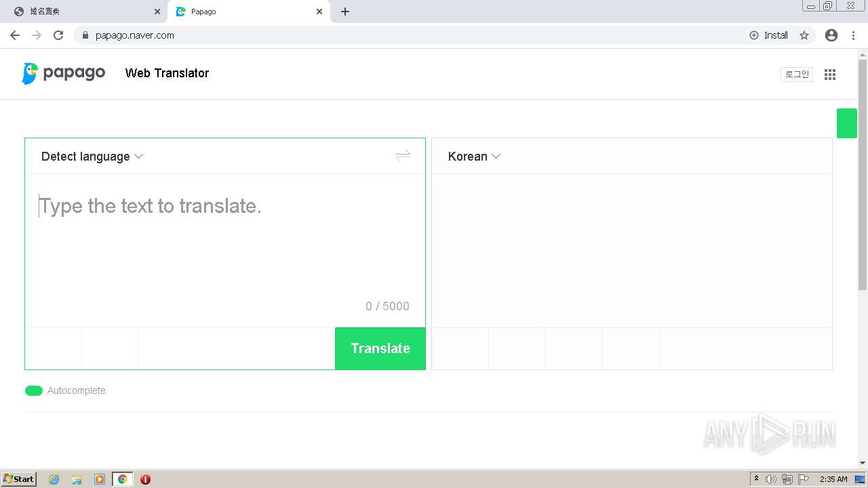The height and width of the screenshot is (488, 868).
Task: Open Windows Explorer folder in taskbar
Action: (x=77, y=479)
